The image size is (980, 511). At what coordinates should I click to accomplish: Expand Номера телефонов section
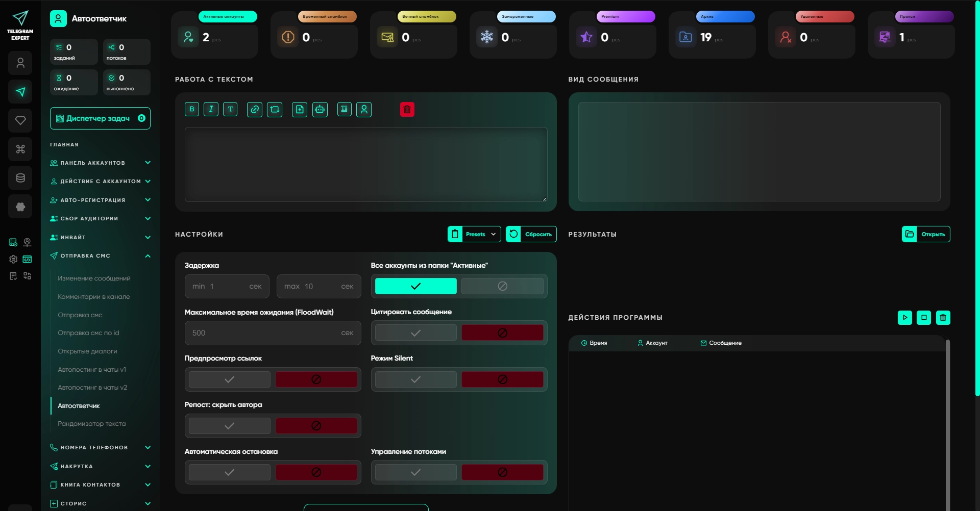(x=100, y=447)
